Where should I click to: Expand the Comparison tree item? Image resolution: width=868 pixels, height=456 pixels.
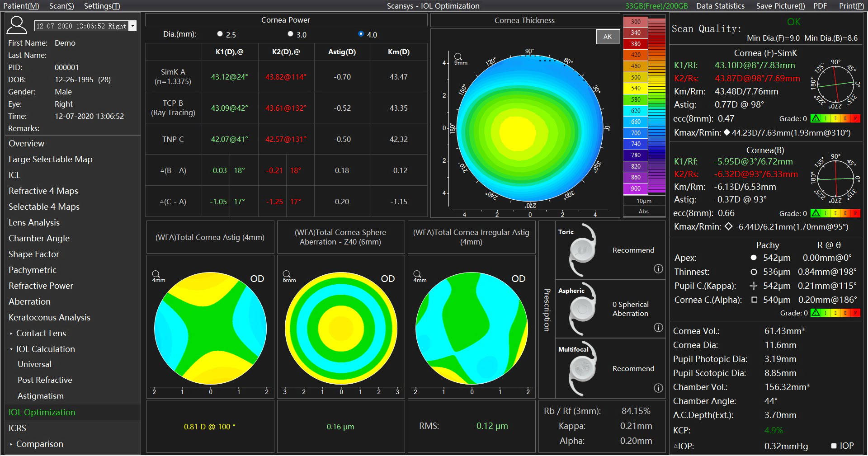(x=11, y=444)
